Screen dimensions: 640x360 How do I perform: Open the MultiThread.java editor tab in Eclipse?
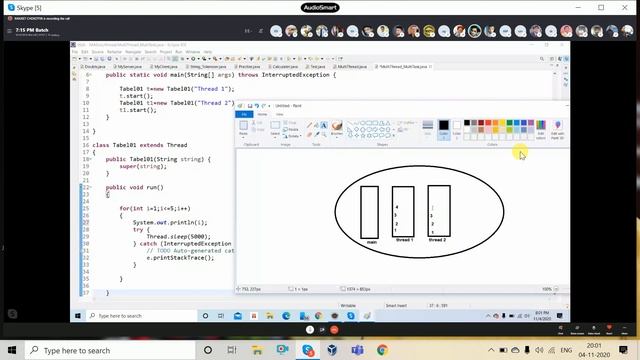coord(352,67)
